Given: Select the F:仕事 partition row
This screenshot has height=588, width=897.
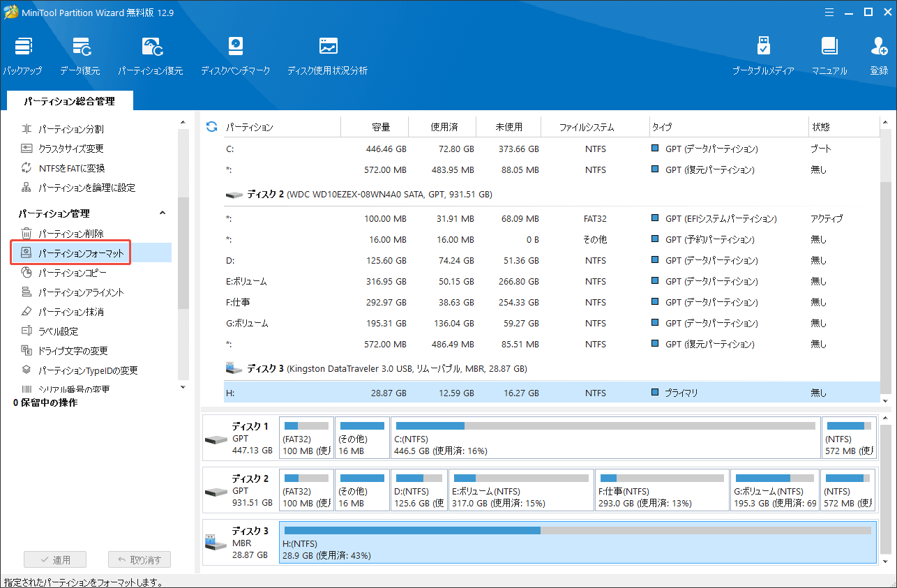Looking at the screenshot, I should tap(551, 302).
